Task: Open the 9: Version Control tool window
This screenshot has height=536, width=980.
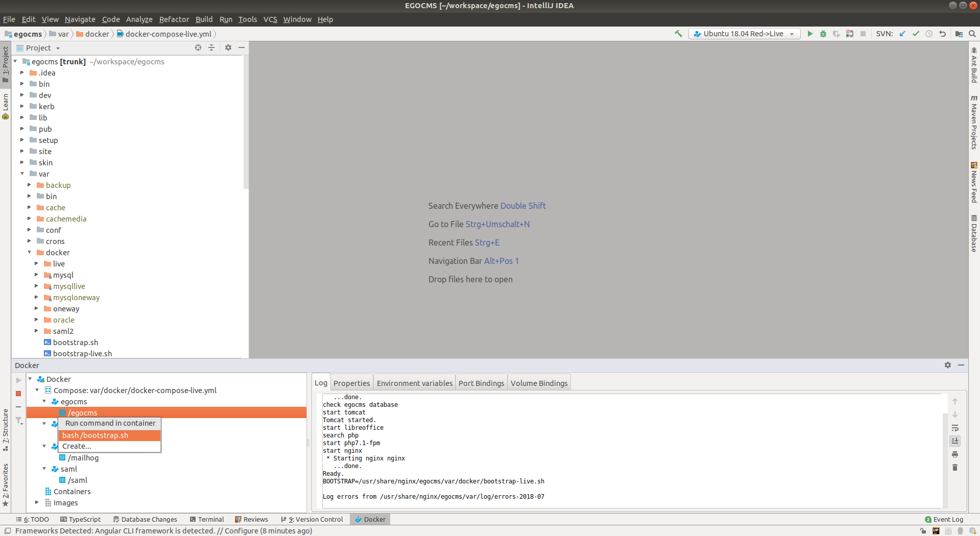Action: 312,519
